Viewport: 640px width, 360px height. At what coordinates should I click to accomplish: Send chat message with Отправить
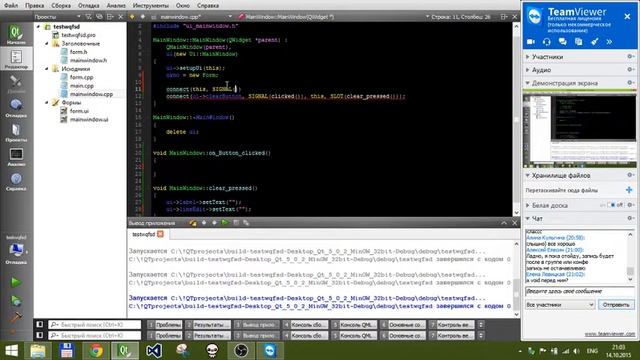click(x=616, y=304)
